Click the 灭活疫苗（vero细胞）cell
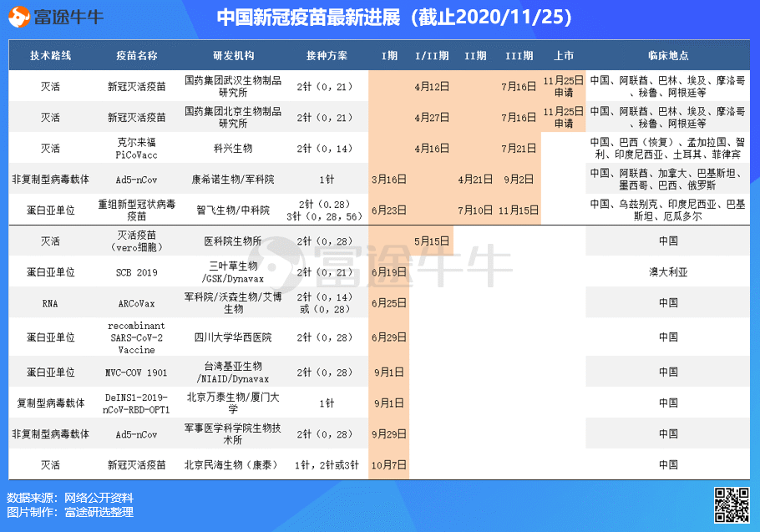 click(137, 241)
